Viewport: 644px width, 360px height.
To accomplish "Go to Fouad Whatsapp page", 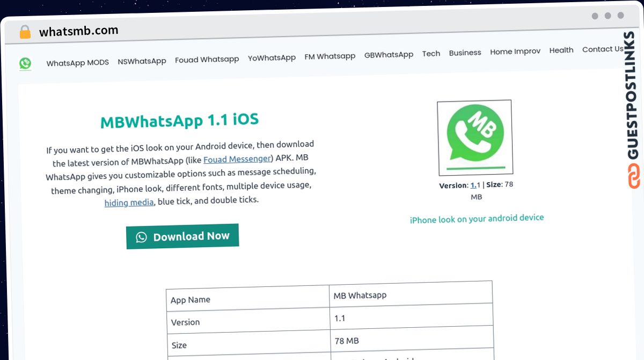I will 207,59.
